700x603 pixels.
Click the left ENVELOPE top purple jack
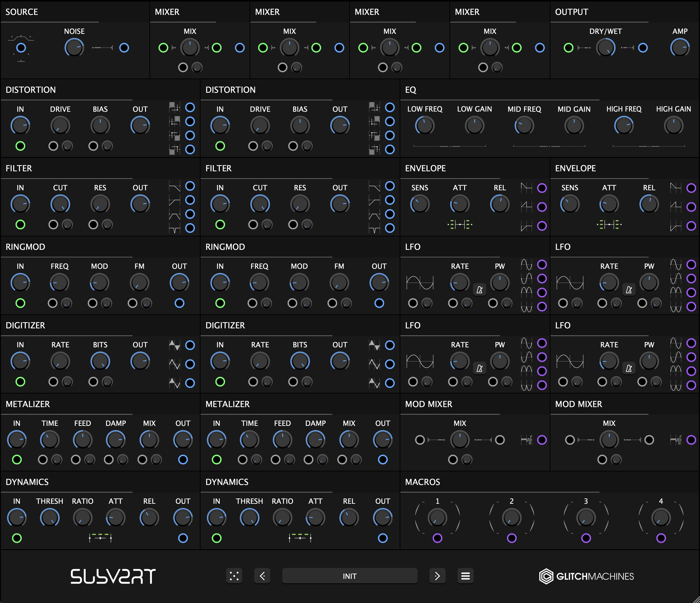click(542, 188)
